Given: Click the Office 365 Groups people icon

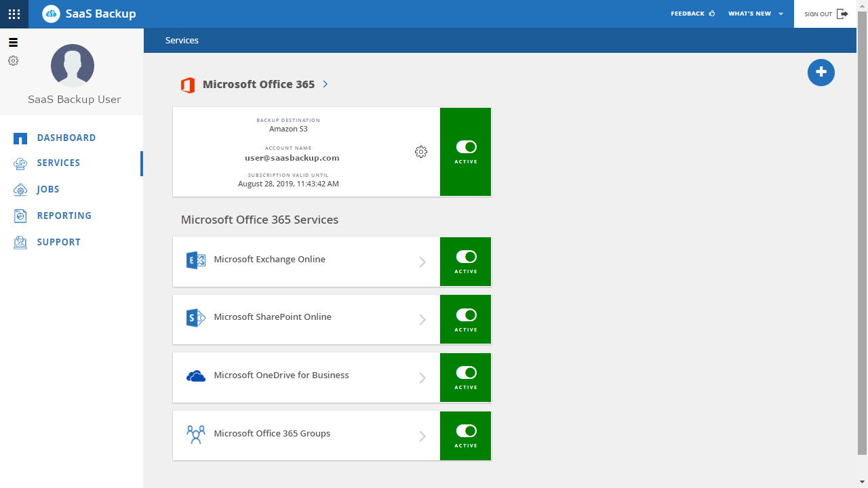Looking at the screenshot, I should point(196,434).
